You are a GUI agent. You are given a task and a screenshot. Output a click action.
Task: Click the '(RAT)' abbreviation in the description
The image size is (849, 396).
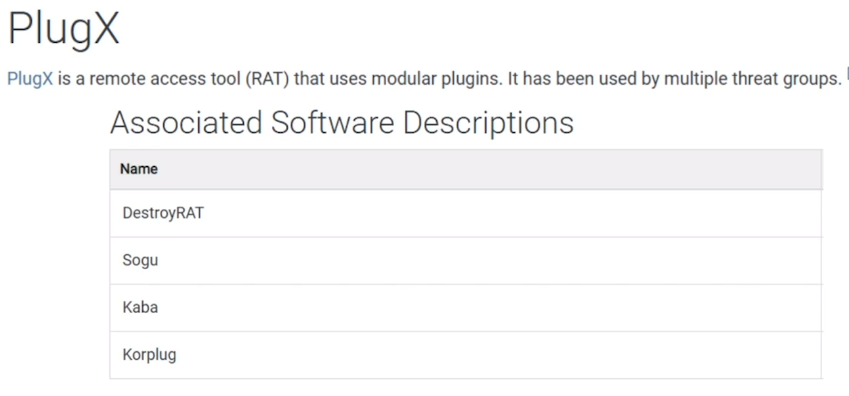267,79
